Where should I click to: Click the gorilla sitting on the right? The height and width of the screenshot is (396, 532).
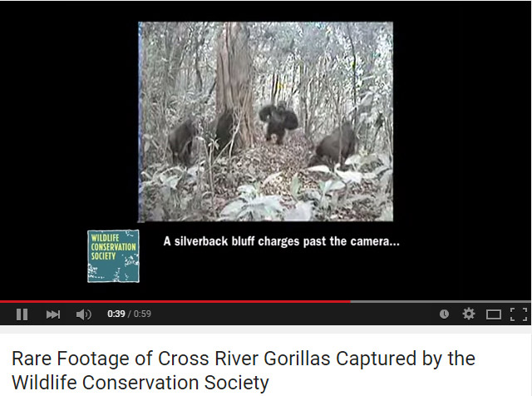pyautogui.click(x=334, y=146)
